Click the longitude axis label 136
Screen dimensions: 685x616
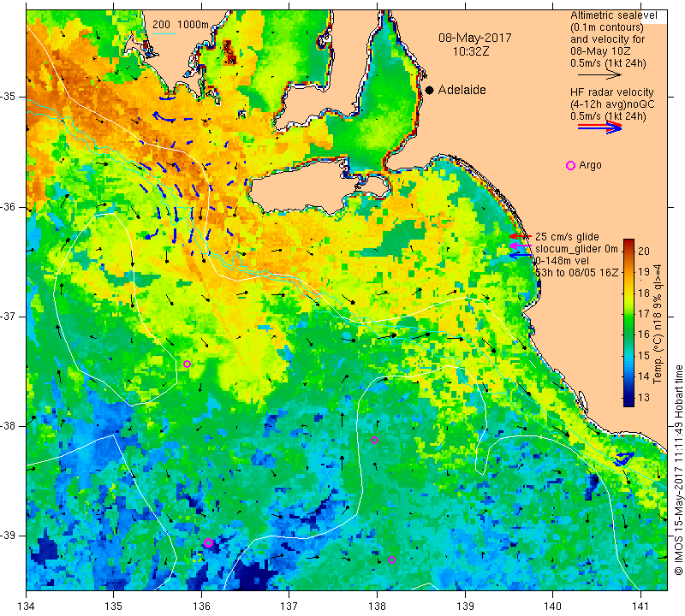201,606
